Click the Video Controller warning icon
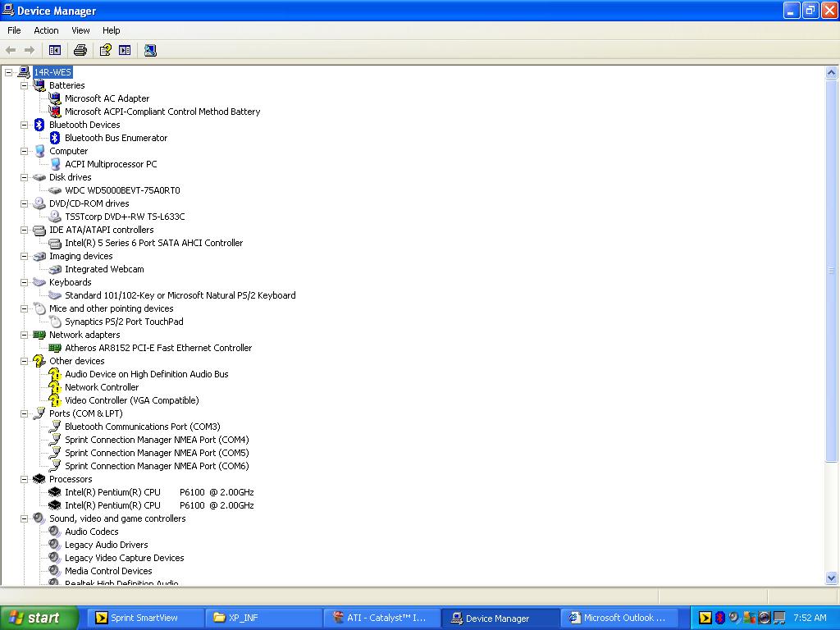This screenshot has width=840, height=630. click(x=55, y=400)
